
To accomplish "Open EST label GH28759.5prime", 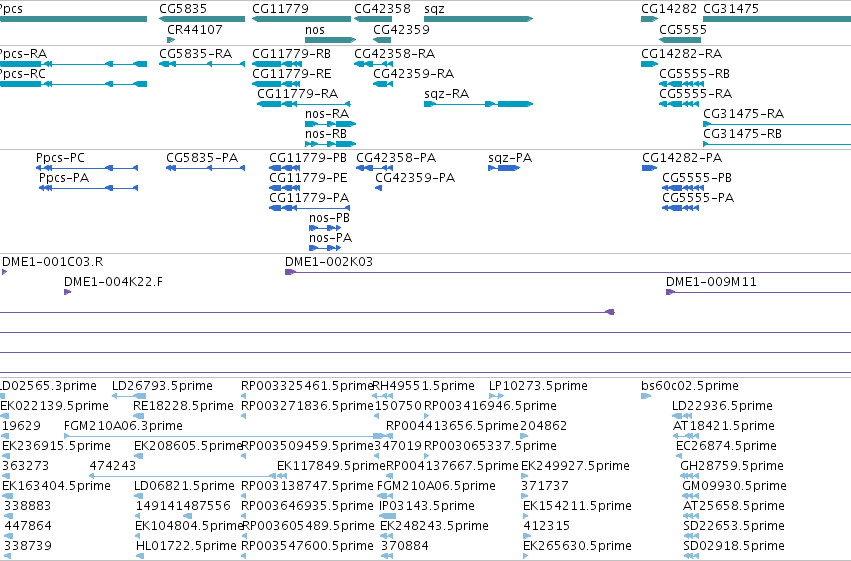I will (732, 467).
